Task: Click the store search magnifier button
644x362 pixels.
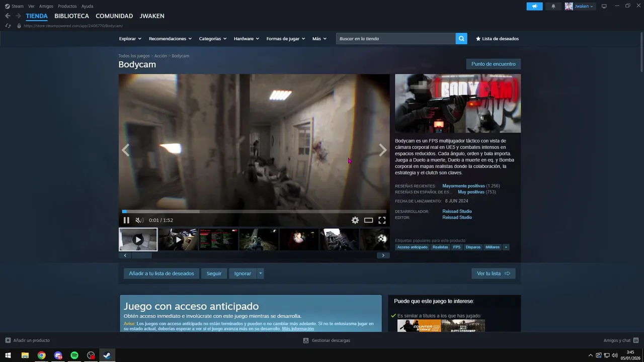Action: point(461,39)
